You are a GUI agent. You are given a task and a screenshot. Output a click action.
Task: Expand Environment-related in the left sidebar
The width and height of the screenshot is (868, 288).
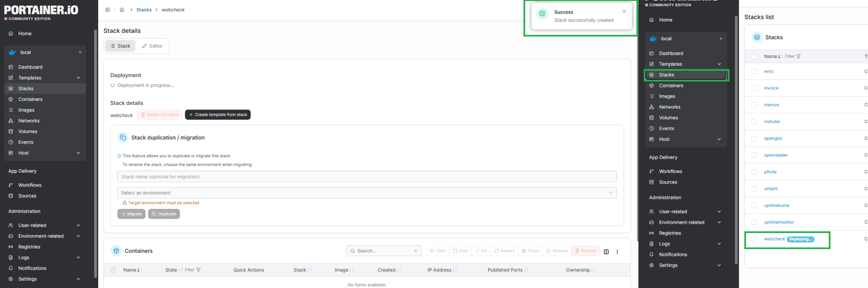45,236
